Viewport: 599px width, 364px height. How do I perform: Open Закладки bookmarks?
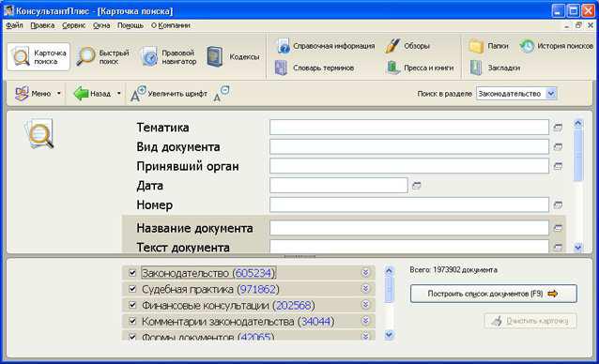(x=495, y=68)
